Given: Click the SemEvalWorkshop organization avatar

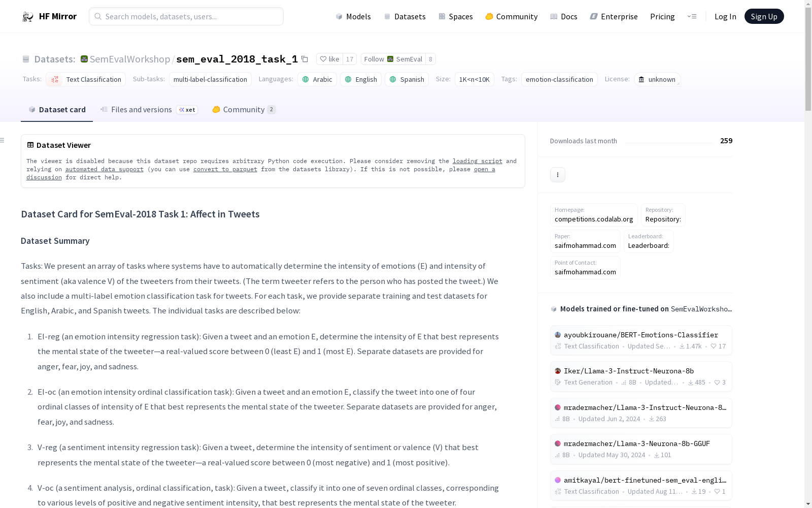Looking at the screenshot, I should coord(84,59).
